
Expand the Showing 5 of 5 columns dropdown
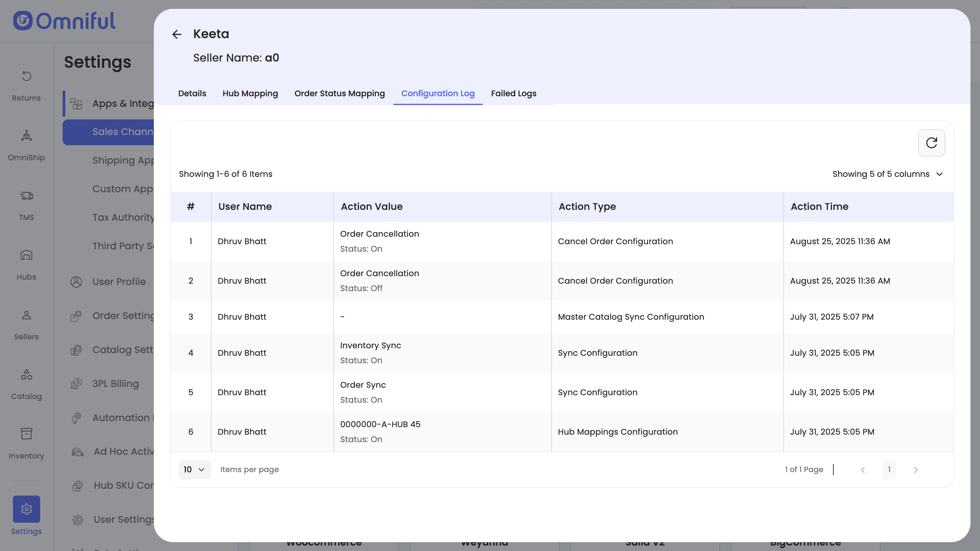(887, 174)
